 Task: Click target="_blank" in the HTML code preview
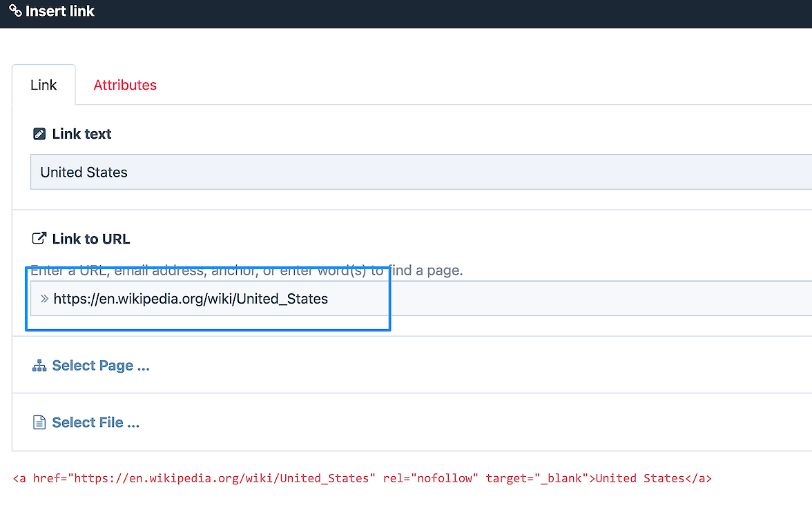pos(536,477)
